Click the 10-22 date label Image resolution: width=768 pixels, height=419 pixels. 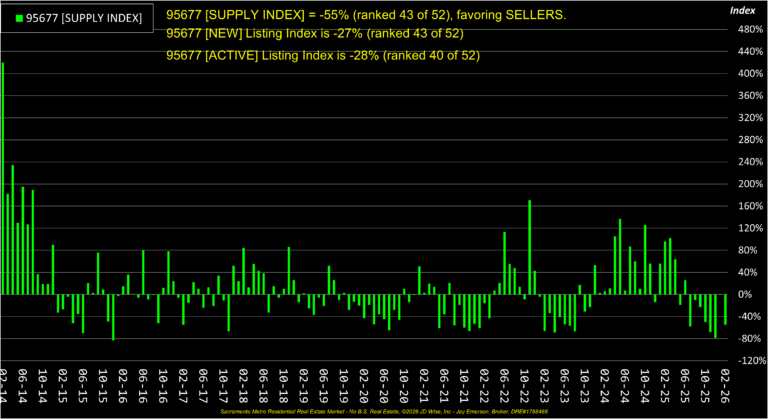click(x=525, y=386)
